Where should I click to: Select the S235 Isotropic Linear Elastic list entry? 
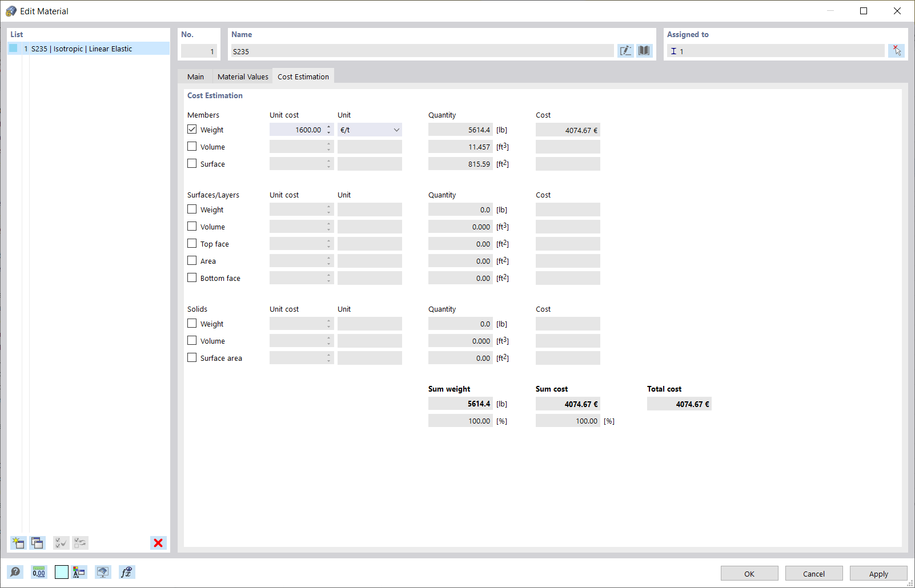tap(89, 49)
